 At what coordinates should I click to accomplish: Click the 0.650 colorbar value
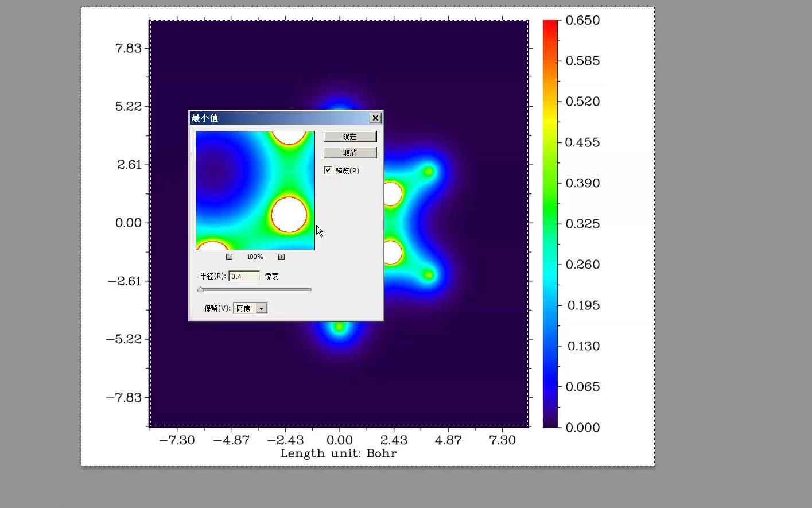(x=582, y=20)
